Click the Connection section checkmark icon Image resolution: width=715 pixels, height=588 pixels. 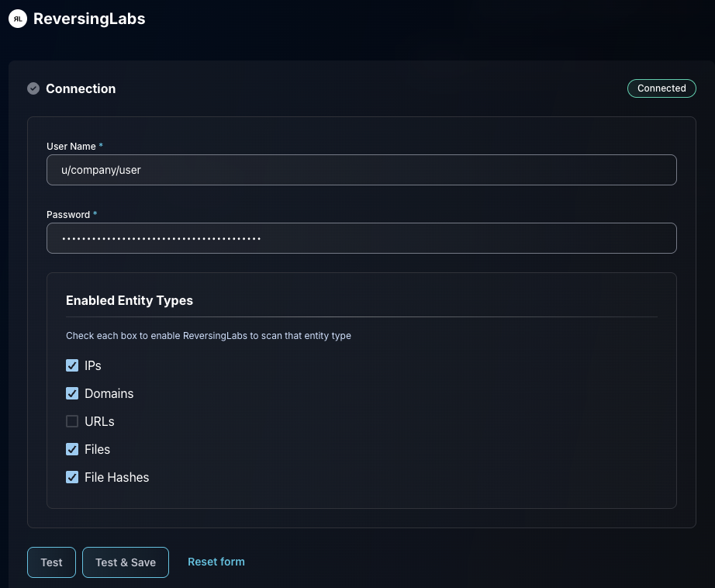(x=33, y=88)
